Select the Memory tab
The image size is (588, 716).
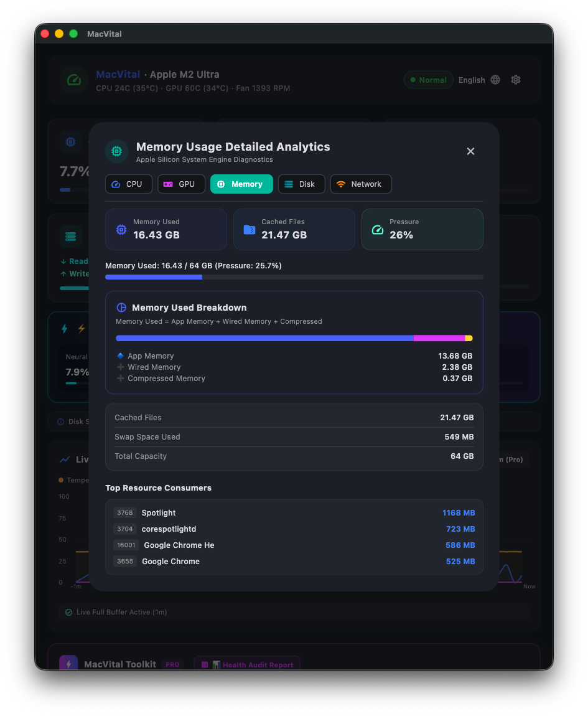pos(241,184)
